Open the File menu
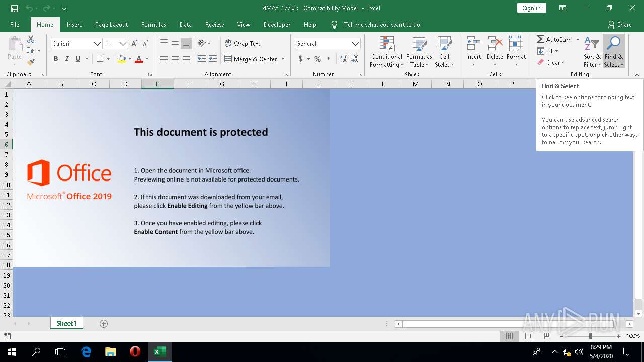Screen dimensions: 644x362 (x=15, y=25)
